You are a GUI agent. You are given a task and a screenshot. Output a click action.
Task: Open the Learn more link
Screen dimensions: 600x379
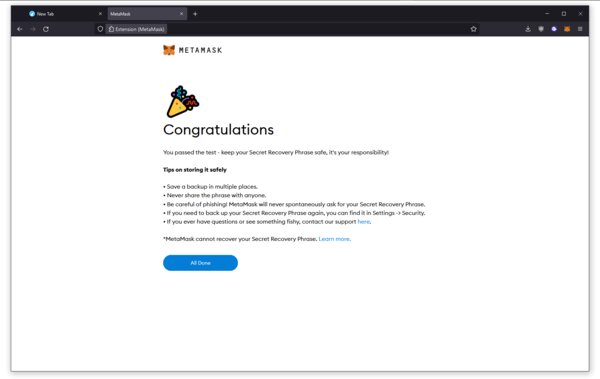[x=334, y=239]
